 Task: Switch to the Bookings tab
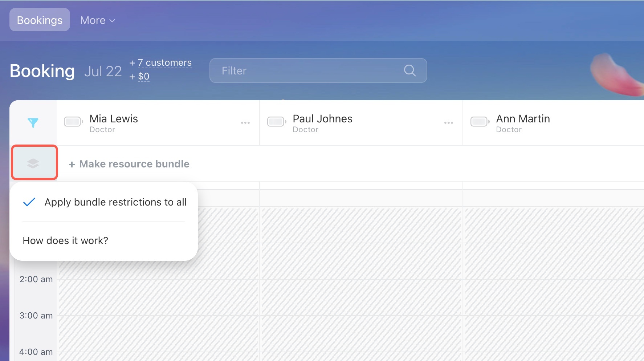pyautogui.click(x=40, y=20)
